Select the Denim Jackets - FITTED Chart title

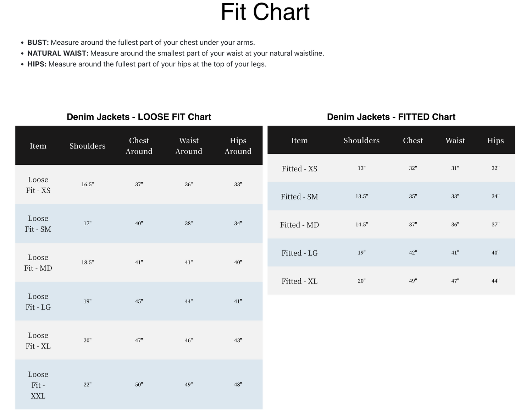click(x=391, y=117)
